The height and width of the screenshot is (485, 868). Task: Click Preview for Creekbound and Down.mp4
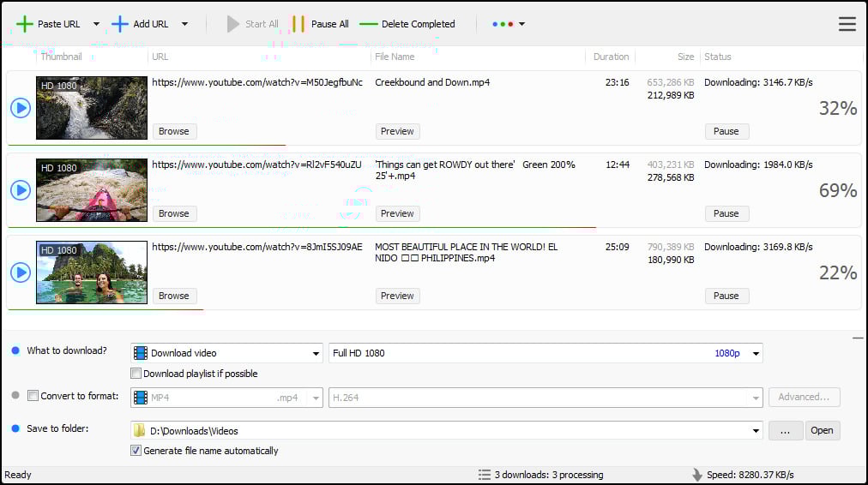397,131
